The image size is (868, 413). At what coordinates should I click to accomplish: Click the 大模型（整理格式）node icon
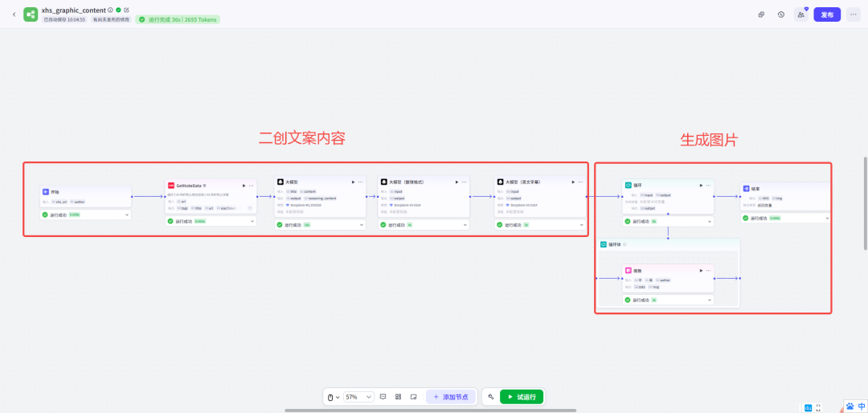(x=383, y=182)
